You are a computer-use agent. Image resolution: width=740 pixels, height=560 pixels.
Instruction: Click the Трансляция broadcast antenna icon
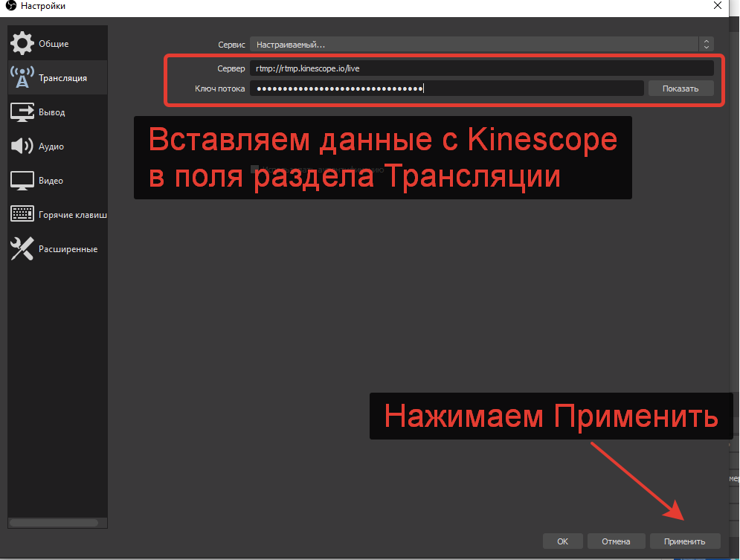click(22, 77)
